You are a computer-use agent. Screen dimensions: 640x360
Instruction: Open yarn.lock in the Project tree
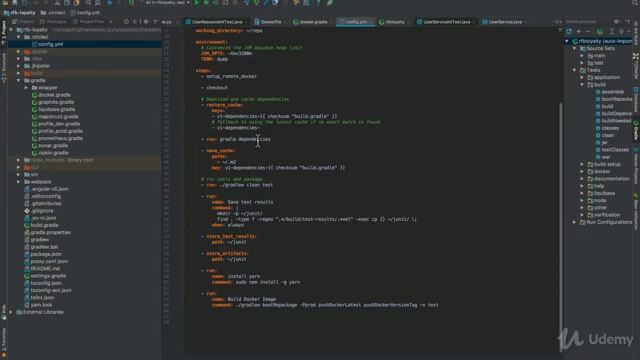[x=41, y=305]
